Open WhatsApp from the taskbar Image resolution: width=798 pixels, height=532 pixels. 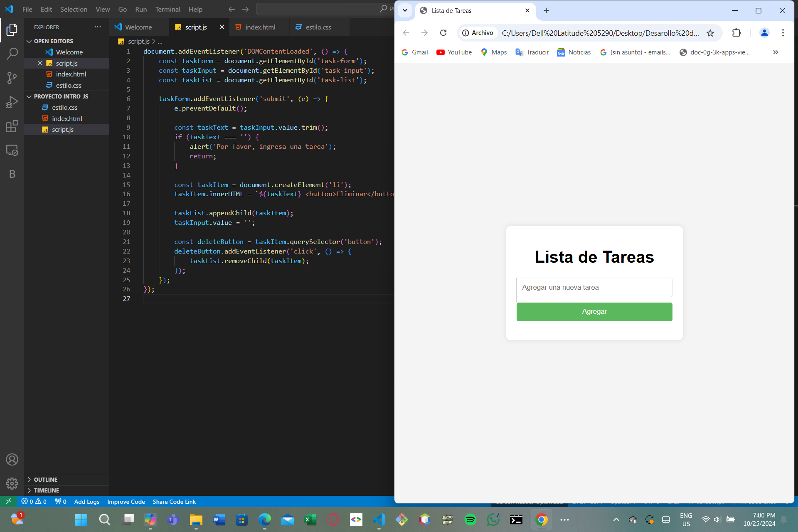493,520
